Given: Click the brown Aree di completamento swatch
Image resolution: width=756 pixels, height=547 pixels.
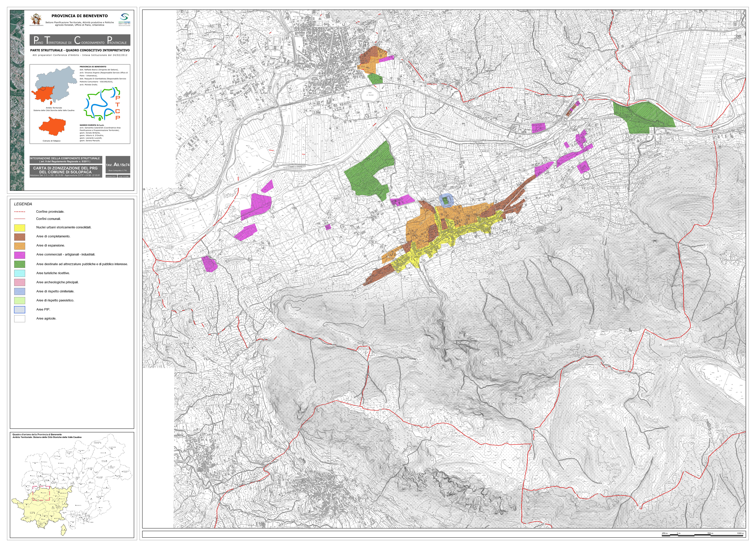Looking at the screenshot, I should tap(20, 237).
